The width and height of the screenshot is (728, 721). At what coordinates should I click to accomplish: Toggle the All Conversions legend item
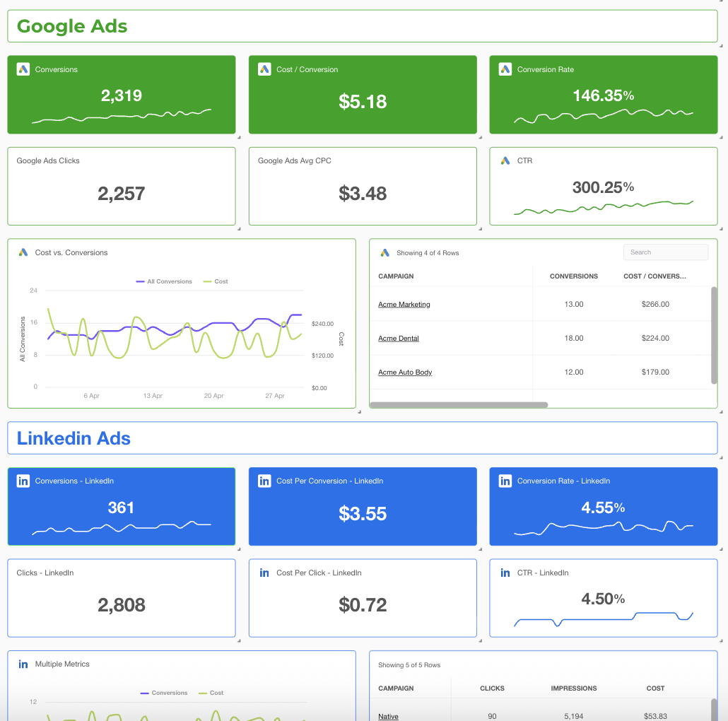[x=164, y=281]
